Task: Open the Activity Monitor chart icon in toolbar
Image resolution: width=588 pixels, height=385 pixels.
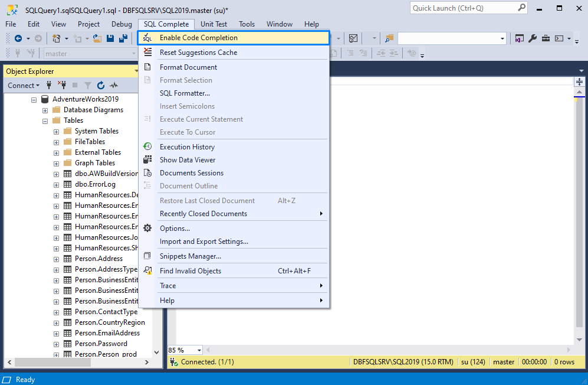Action: [x=353, y=38]
